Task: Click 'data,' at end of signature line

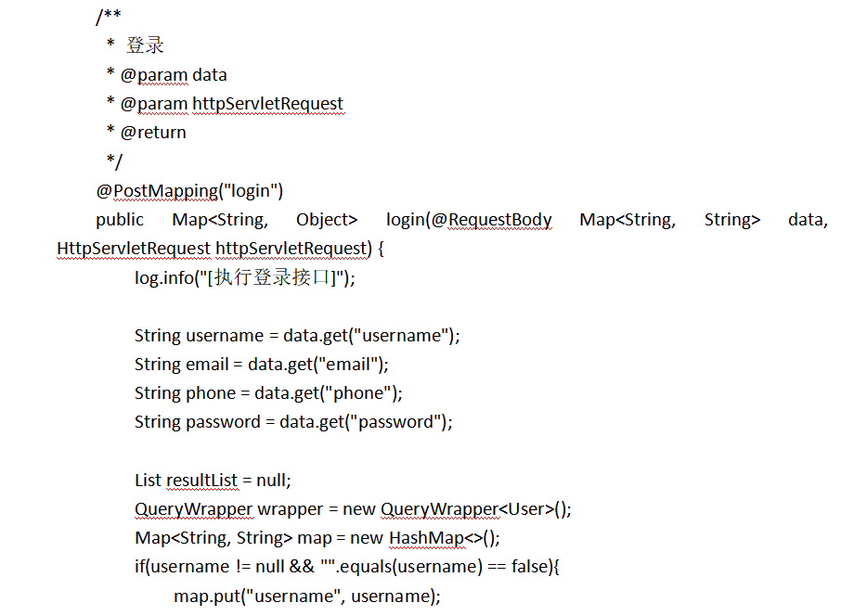Action: (x=808, y=220)
